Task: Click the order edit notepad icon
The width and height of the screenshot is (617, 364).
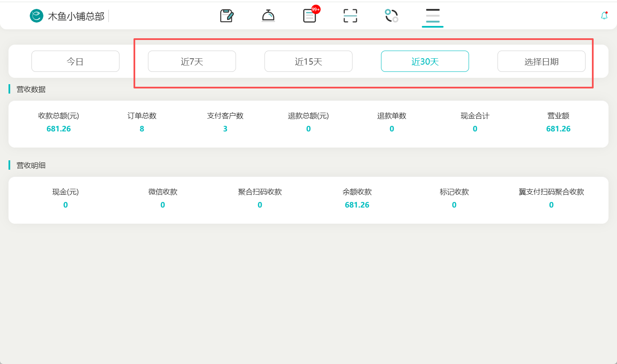Action: pos(227,16)
